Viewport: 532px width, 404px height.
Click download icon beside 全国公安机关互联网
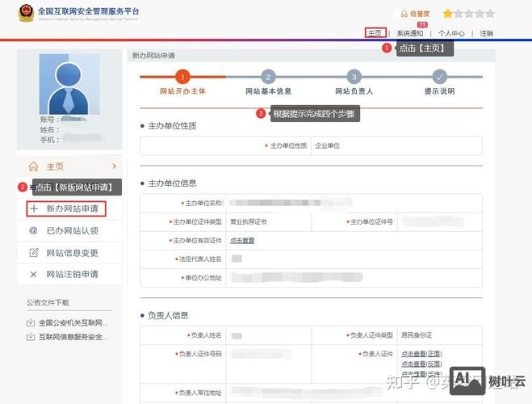[x=31, y=322]
